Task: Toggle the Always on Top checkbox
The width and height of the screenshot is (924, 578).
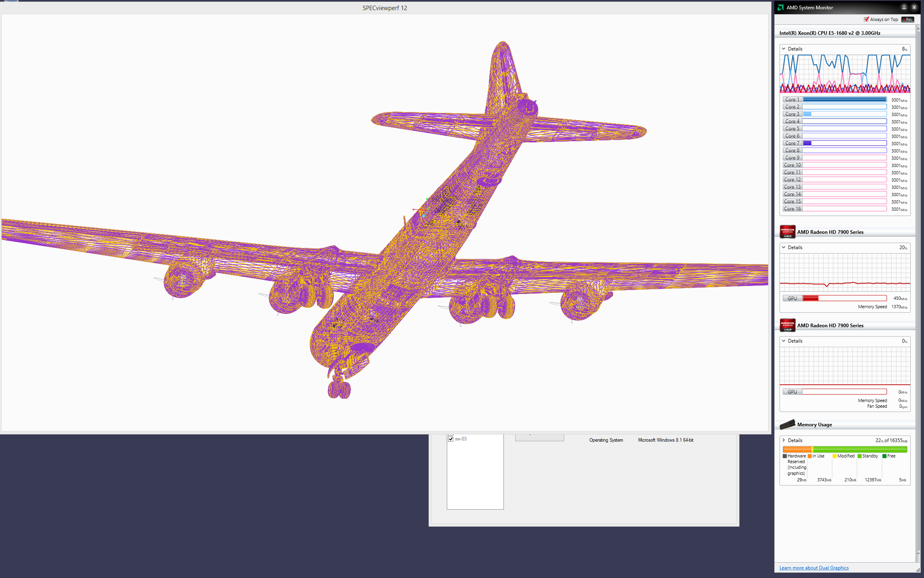Action: [867, 19]
